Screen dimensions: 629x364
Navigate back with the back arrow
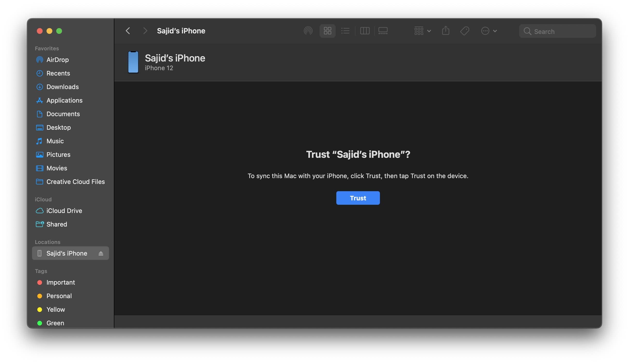(128, 31)
